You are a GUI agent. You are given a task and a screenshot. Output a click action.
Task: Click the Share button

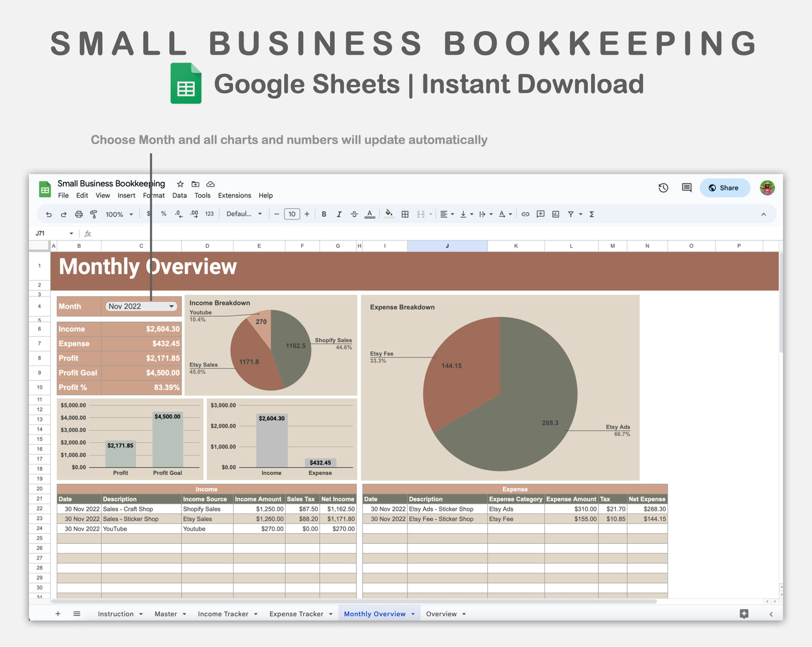click(724, 188)
